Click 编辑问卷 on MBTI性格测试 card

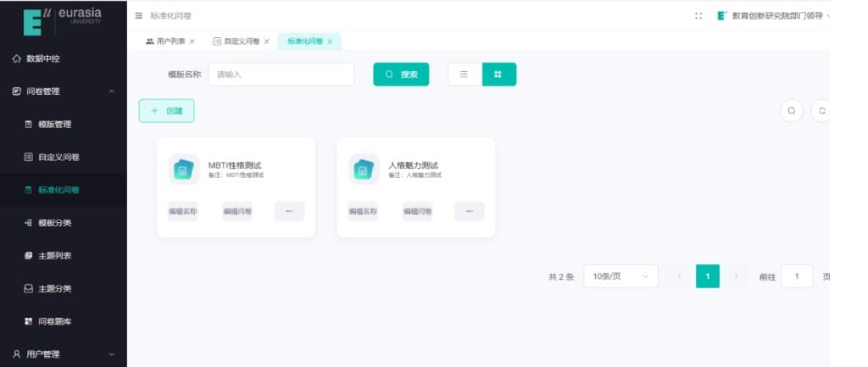coord(237,211)
